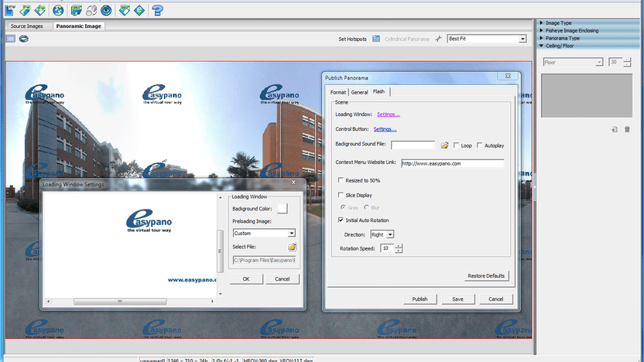644x362 pixels.
Task: Expand the Image Type section
Action: tap(541, 23)
